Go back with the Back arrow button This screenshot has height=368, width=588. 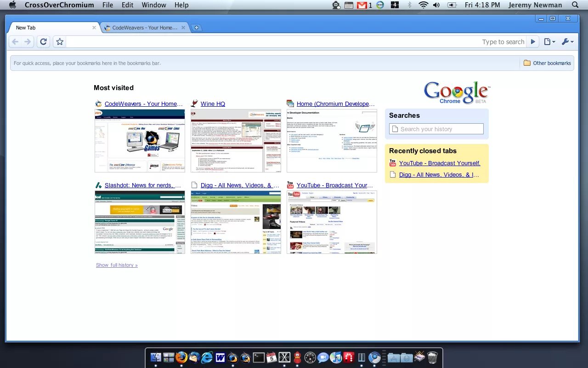pos(15,42)
